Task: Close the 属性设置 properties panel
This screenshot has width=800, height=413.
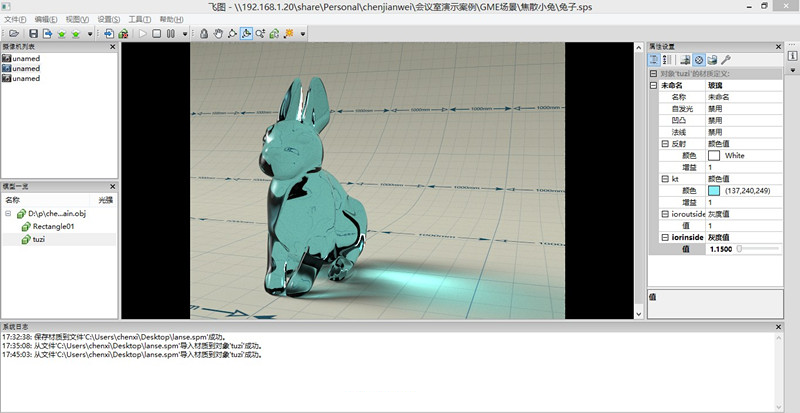Action: click(779, 46)
